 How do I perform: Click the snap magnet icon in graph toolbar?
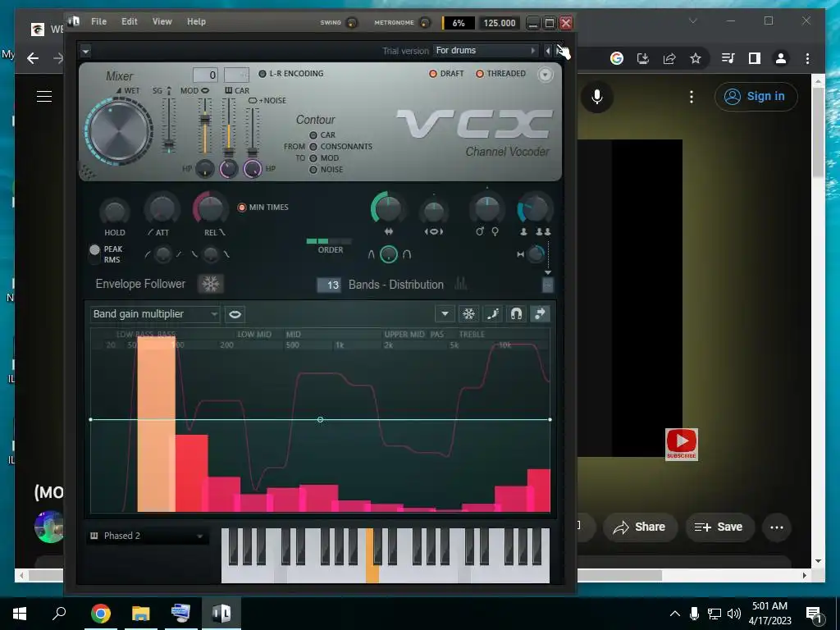click(x=516, y=314)
